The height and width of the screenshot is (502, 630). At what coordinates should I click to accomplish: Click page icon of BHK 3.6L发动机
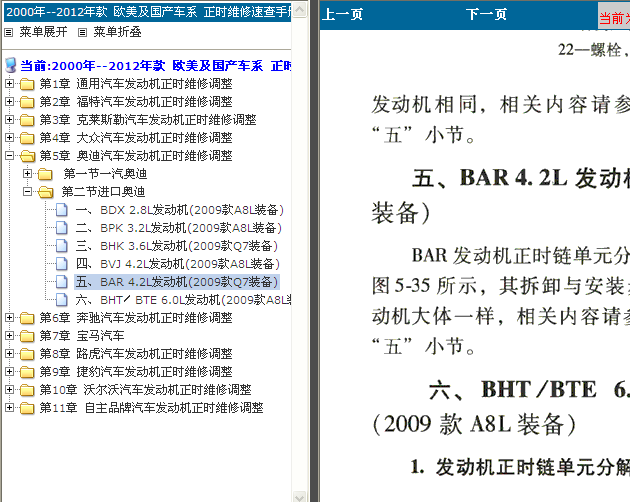[61, 246]
